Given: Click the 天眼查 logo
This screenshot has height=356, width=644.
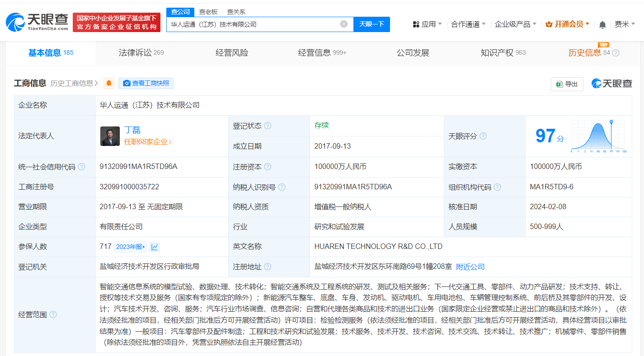Looking at the screenshot, I should (36, 21).
